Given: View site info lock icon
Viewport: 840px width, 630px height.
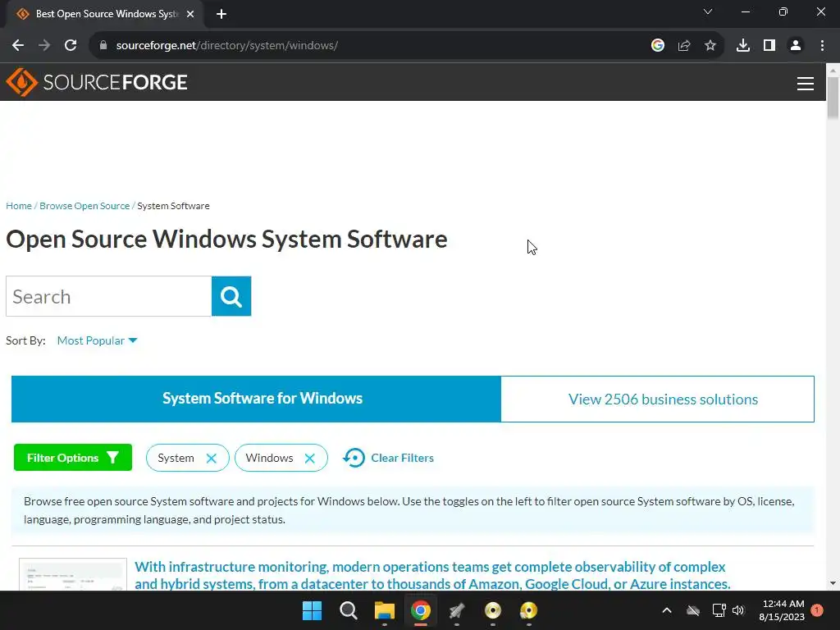Looking at the screenshot, I should click(x=103, y=46).
